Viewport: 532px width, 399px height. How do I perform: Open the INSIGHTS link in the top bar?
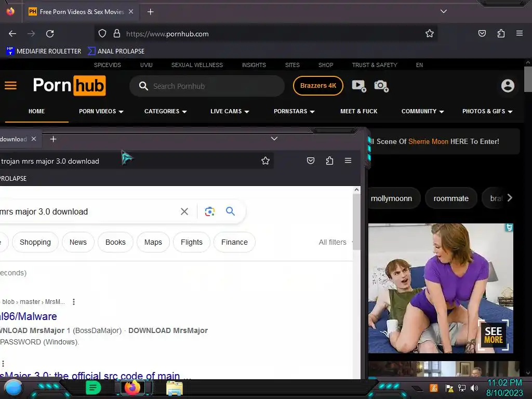pyautogui.click(x=254, y=65)
